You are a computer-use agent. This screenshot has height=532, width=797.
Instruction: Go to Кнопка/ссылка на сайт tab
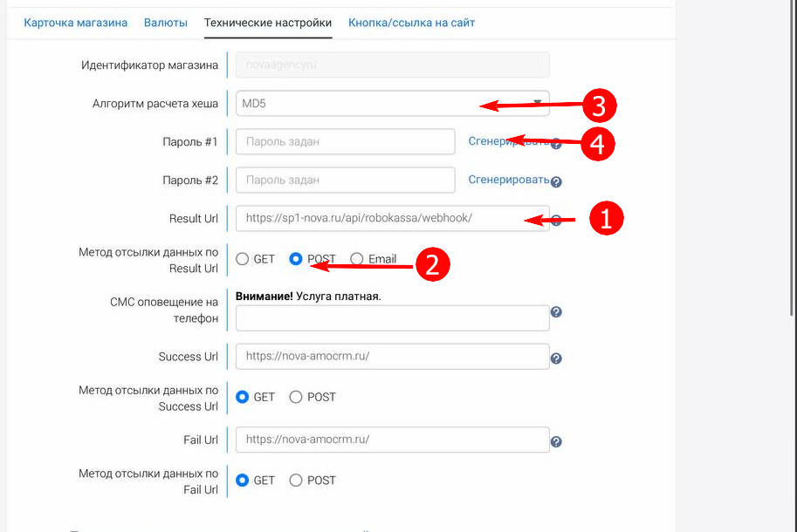pos(411,22)
